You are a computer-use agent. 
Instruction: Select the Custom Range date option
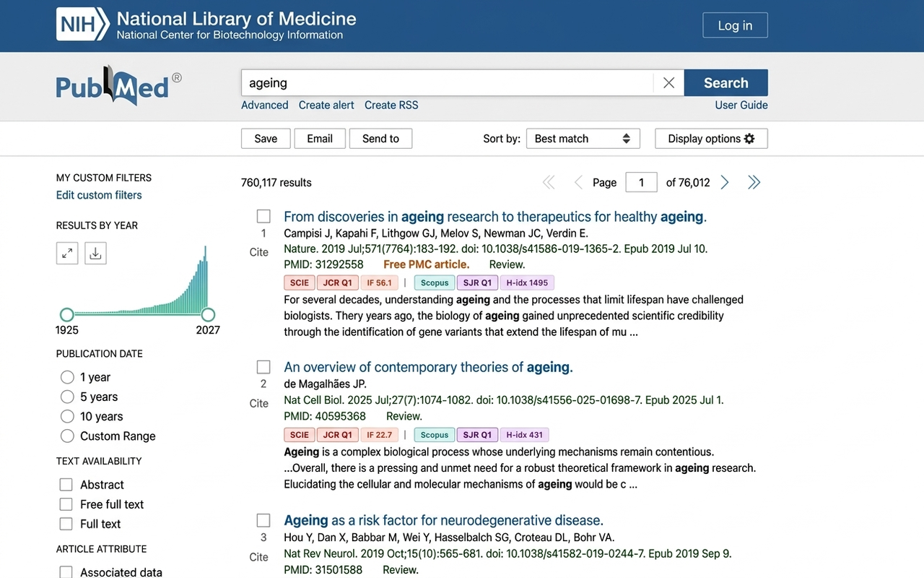coord(67,436)
